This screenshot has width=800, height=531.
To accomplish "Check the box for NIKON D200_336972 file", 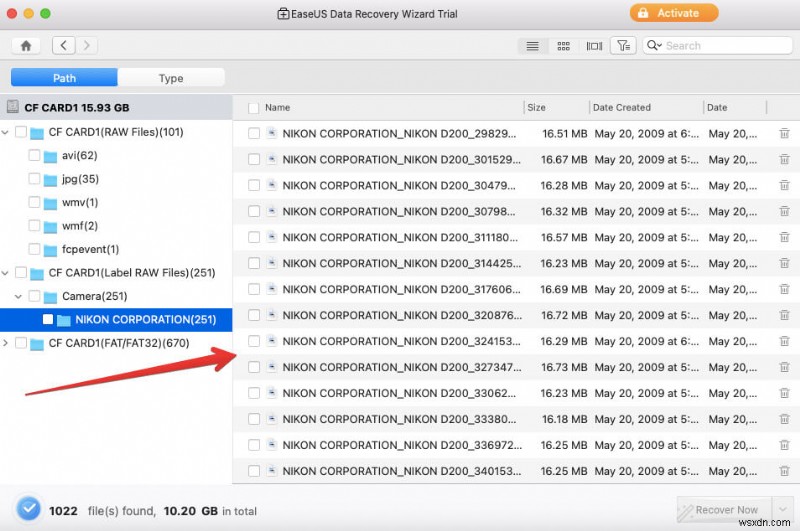I will click(x=254, y=445).
